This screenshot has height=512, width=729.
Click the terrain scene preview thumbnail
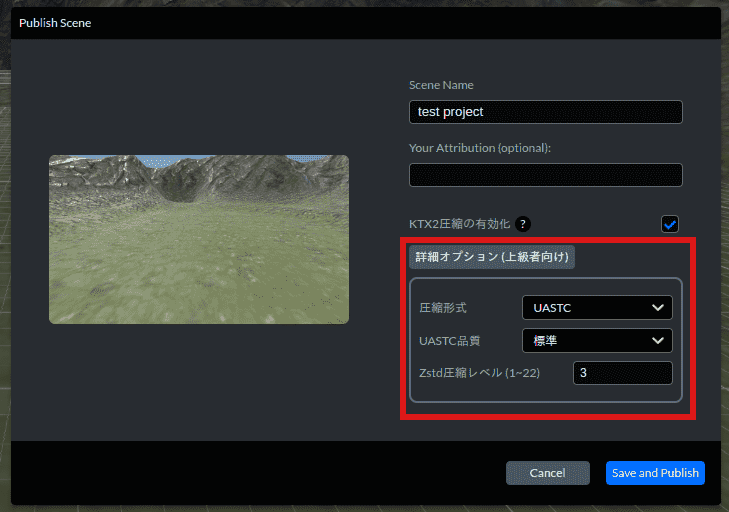(x=199, y=239)
